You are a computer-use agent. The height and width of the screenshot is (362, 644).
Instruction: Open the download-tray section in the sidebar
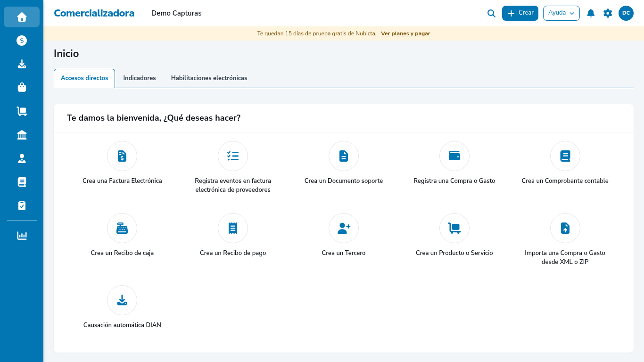click(22, 64)
